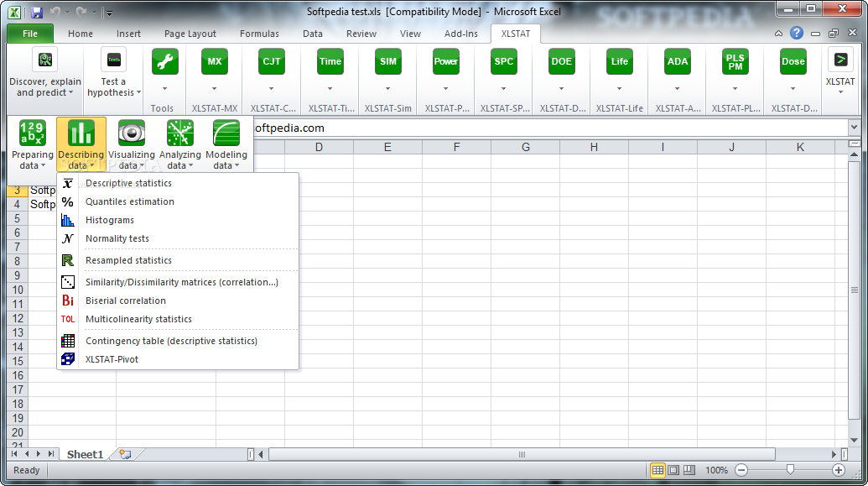This screenshot has height=486, width=868.
Task: Click insert new worksheet tab icon
Action: pos(126,454)
